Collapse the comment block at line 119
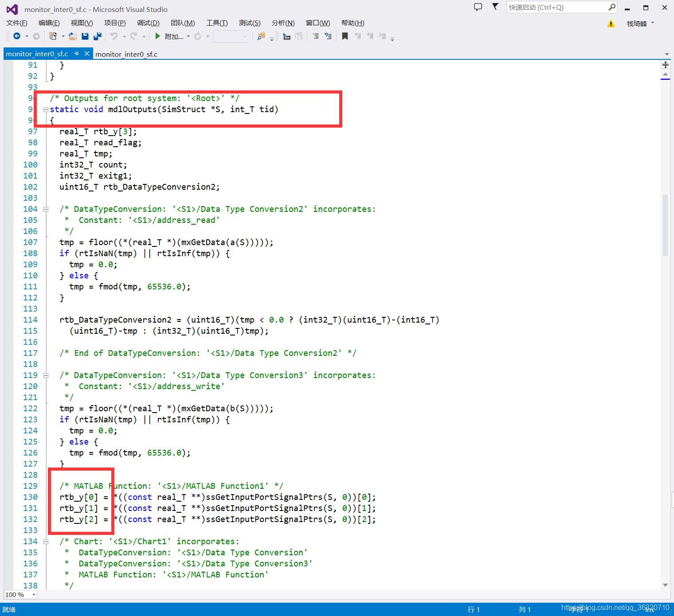This screenshot has width=674, height=616. click(46, 375)
